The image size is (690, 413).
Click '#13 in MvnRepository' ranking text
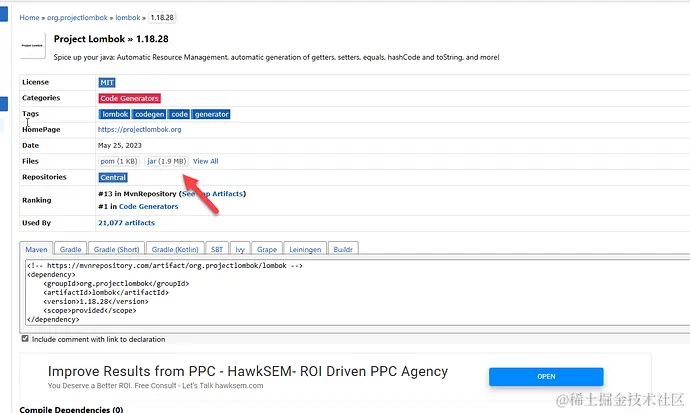[137, 194]
